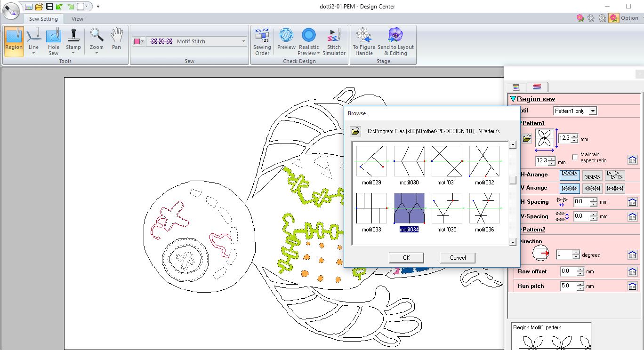Choose the Hole Sew tool
Viewport: 644px width, 350px height.
[54, 41]
